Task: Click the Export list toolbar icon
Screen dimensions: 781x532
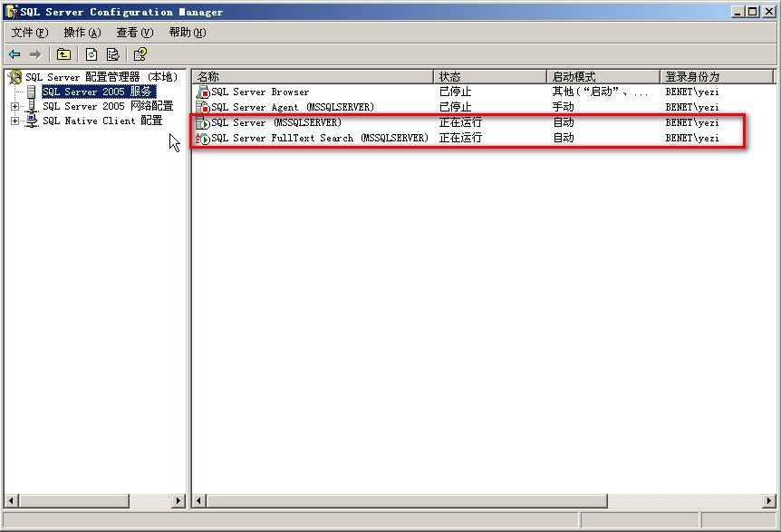Action: point(113,54)
